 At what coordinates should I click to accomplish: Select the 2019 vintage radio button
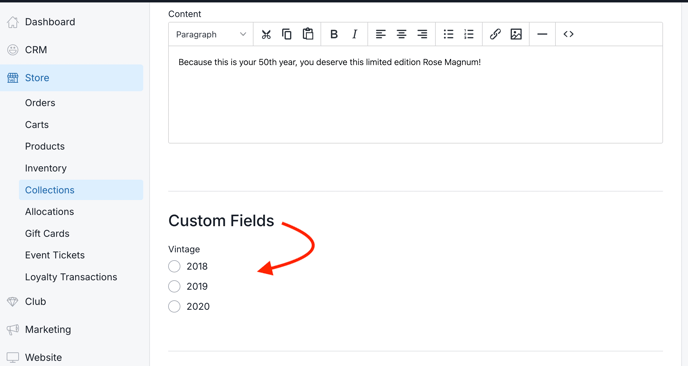pyautogui.click(x=174, y=287)
